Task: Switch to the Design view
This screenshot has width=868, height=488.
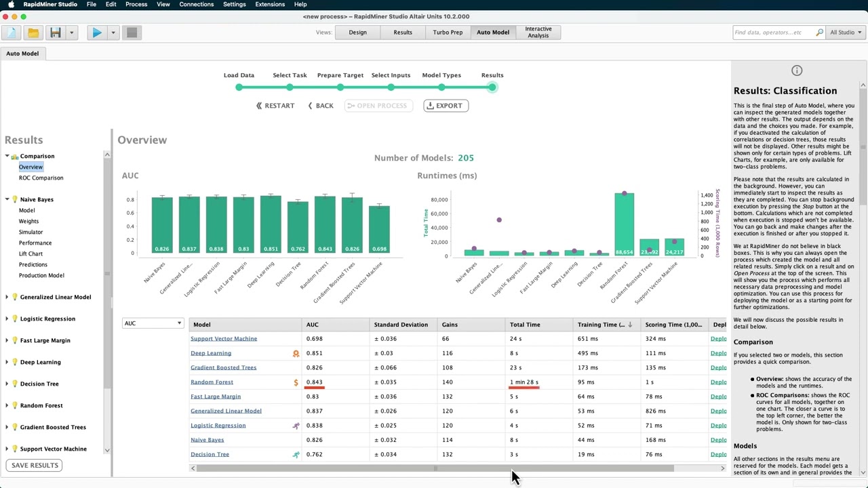Action: 357,33
